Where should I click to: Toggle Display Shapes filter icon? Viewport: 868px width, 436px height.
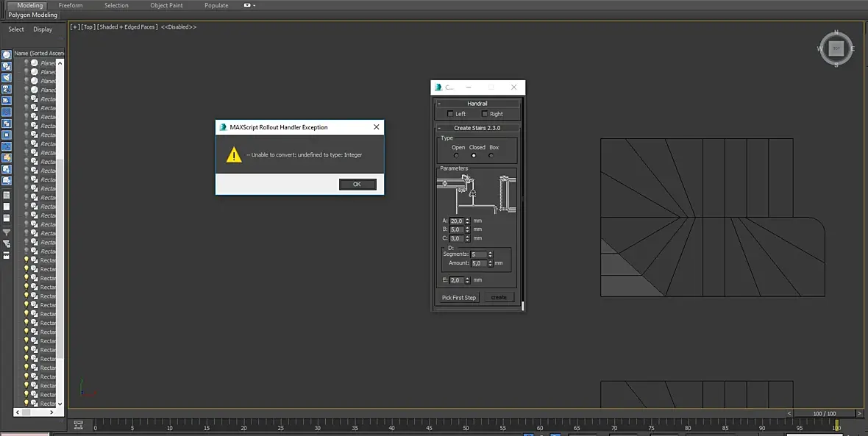point(7,66)
